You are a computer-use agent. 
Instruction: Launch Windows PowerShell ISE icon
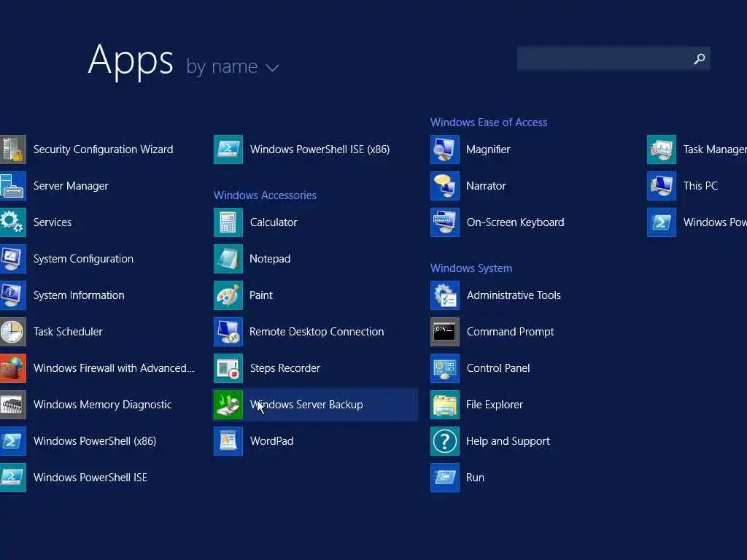pos(12,478)
